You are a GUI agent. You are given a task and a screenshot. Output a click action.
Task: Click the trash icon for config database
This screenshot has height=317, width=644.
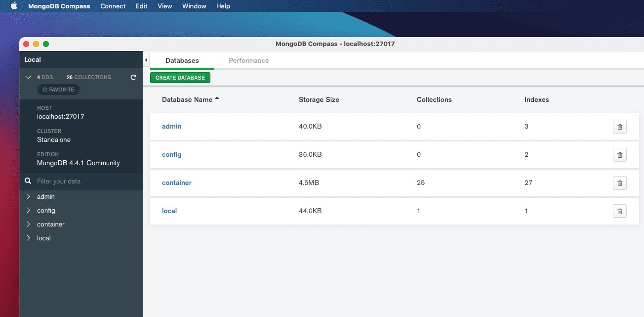[620, 155]
